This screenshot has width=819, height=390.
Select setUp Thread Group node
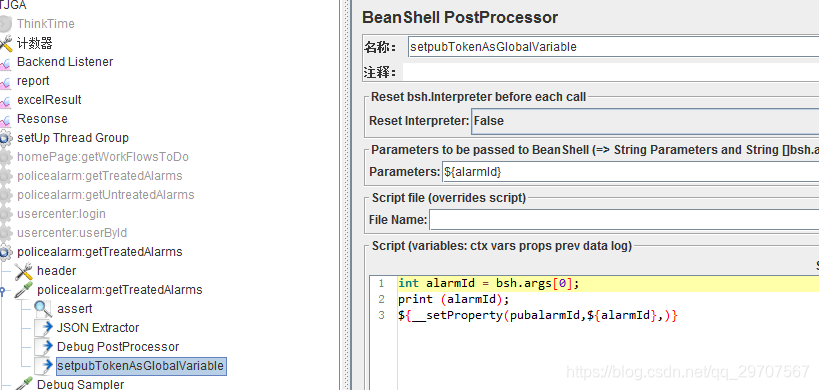point(73,138)
